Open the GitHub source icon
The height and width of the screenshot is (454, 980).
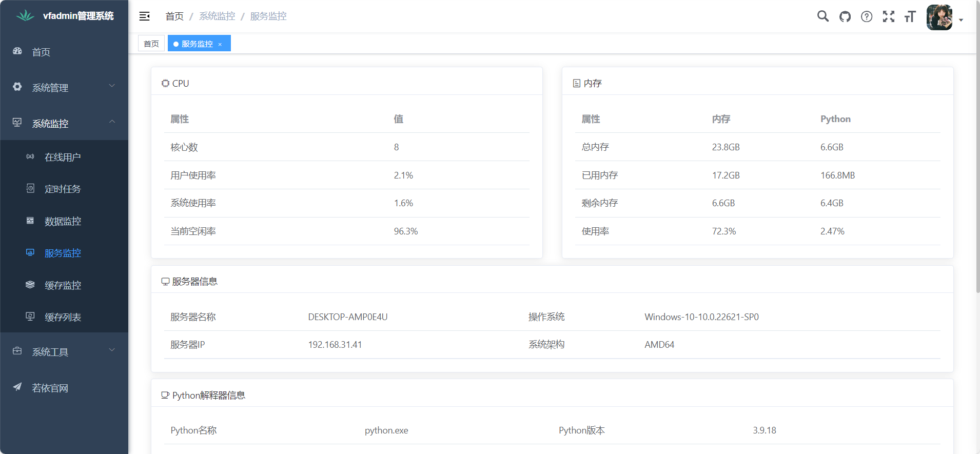pos(845,16)
